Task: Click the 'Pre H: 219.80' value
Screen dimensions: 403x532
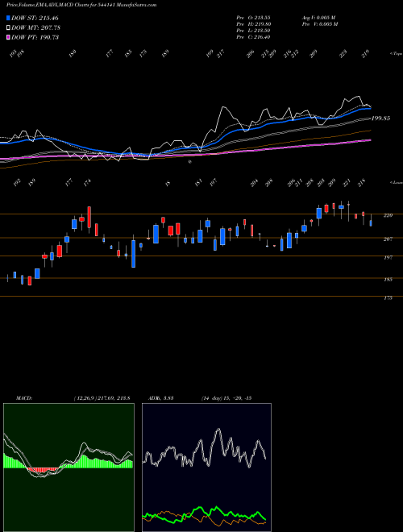Action: (x=253, y=23)
